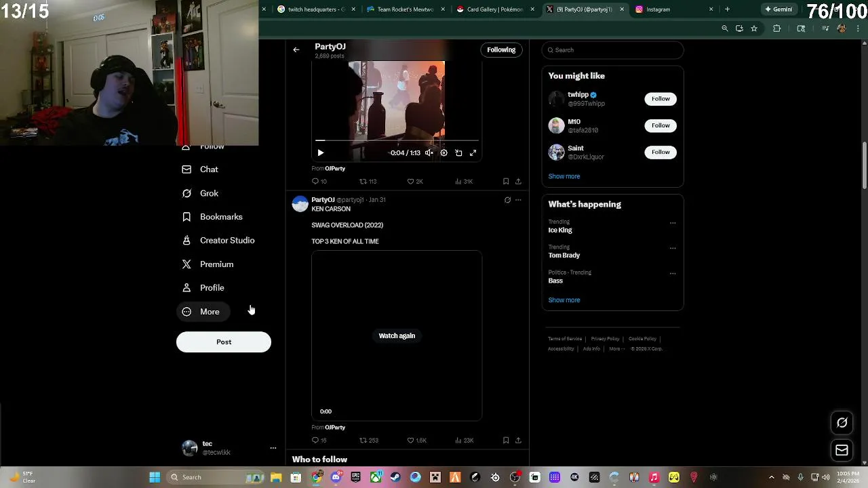The image size is (868, 488).
Task: Follow the Saint account
Action: click(660, 152)
